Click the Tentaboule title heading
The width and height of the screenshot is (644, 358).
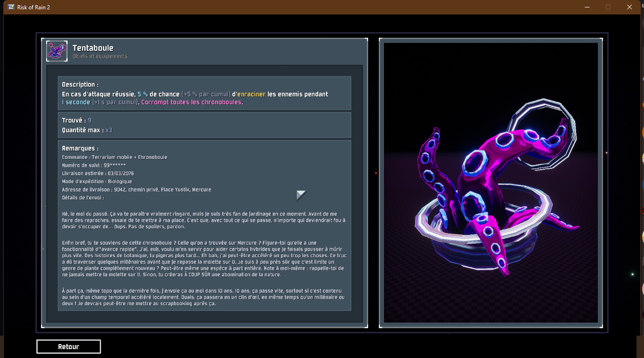click(x=93, y=48)
